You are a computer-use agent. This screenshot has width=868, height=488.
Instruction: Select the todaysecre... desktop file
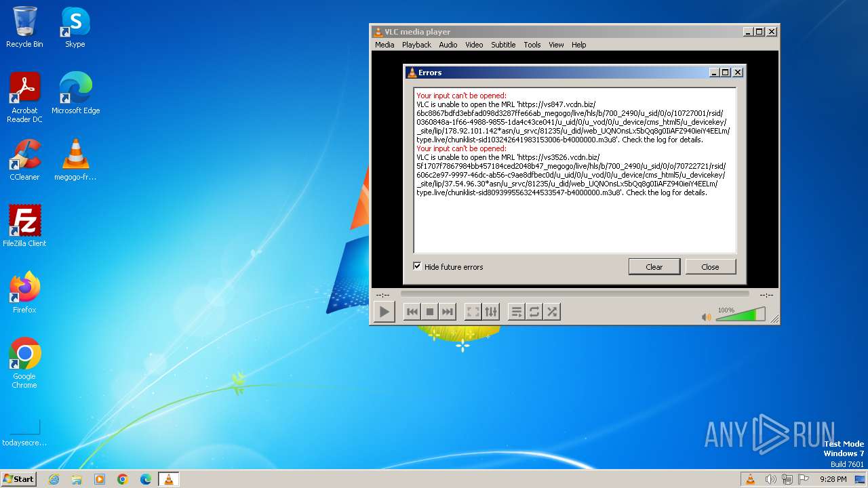[24, 432]
